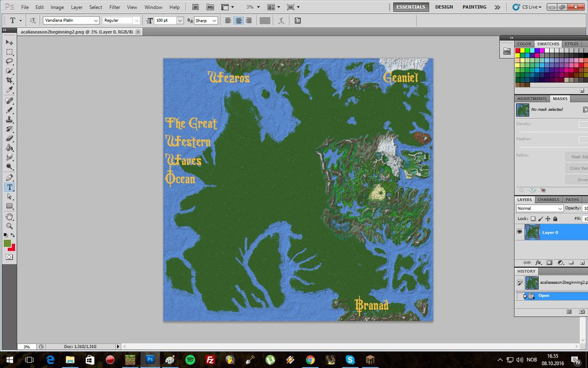Select the Lasso tool
The height and width of the screenshot is (368, 588).
(x=9, y=61)
